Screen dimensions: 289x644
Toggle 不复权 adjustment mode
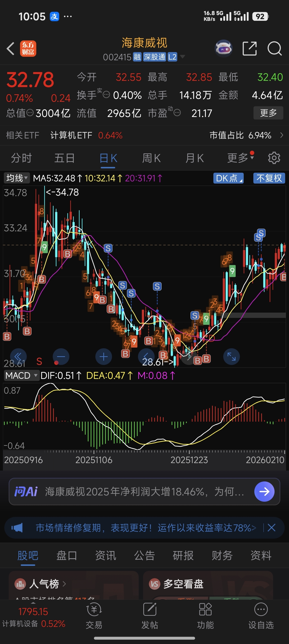(x=269, y=178)
